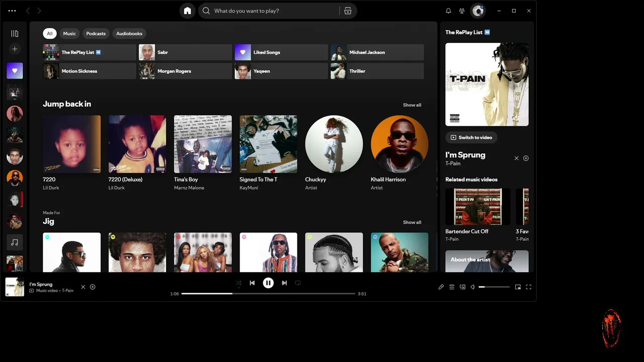
Task: Click 'Lil Durk' under the 7220 (Deluxe) card
Action: [117, 188]
